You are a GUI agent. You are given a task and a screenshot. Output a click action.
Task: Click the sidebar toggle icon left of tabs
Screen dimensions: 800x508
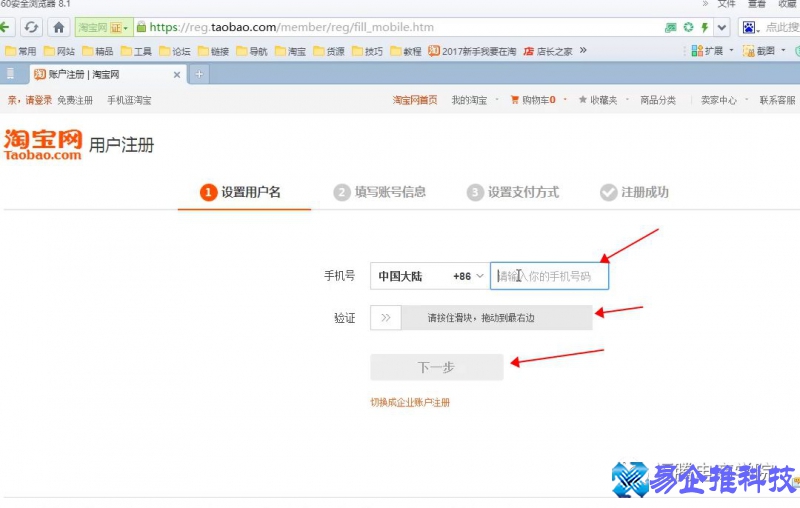(10, 74)
